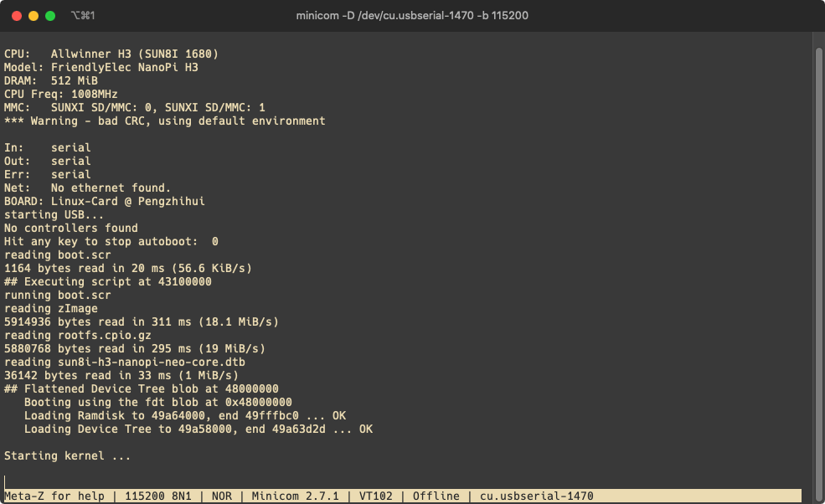Click 'VT102' terminal type status entry
Image resolution: width=825 pixels, height=504 pixels.
[376, 496]
